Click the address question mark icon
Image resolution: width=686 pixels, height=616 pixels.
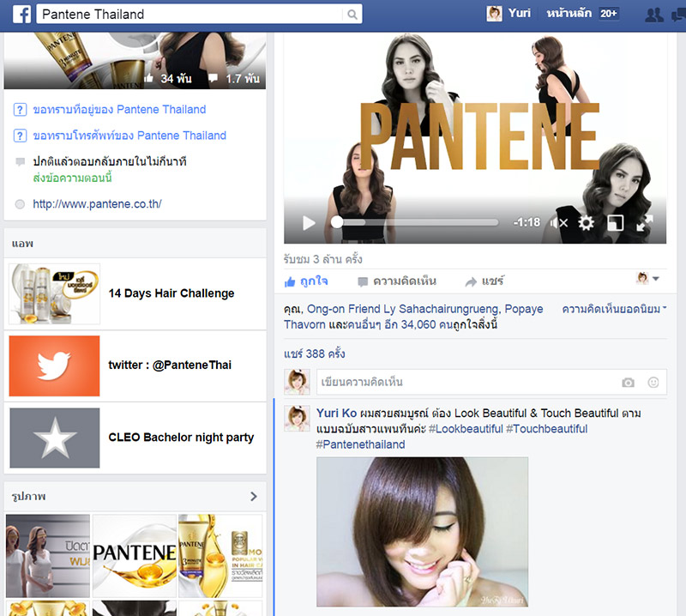click(x=20, y=110)
